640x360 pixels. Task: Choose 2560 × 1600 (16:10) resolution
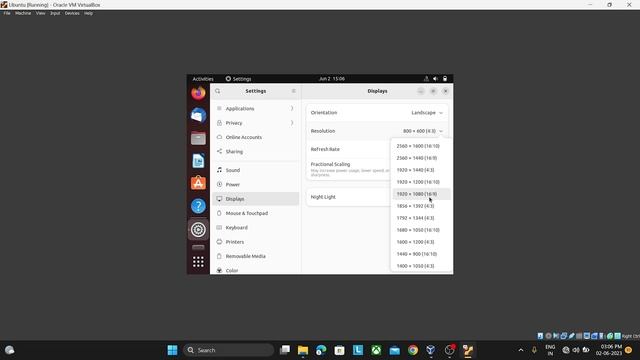pyautogui.click(x=421, y=146)
